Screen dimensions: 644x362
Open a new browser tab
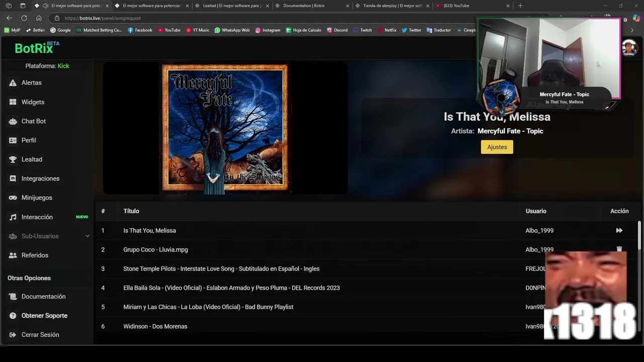[x=520, y=6]
